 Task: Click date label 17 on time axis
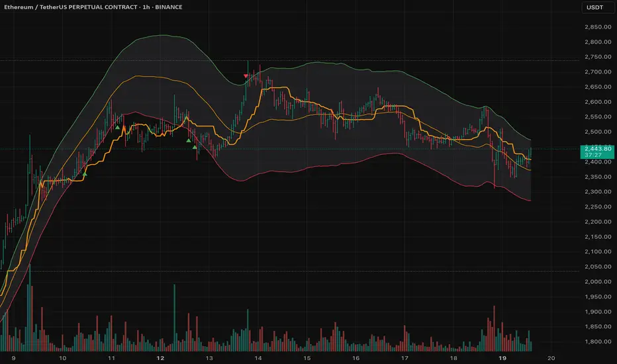pos(404,358)
